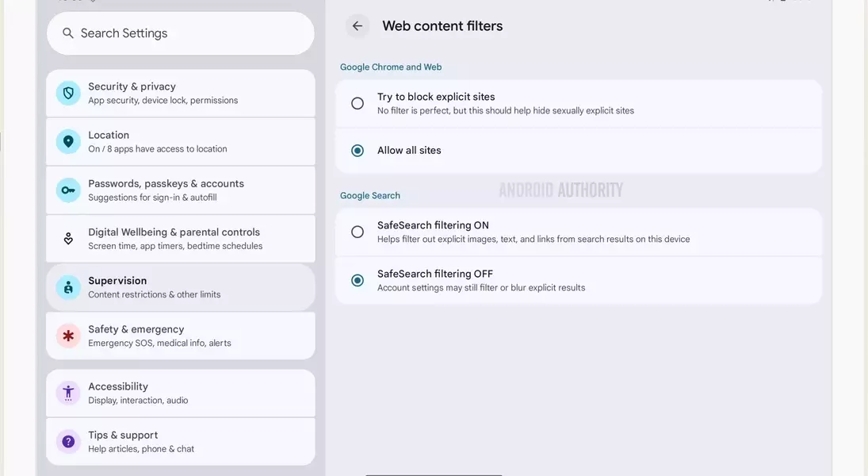Open the Accessibility settings entry
Screen dimensions: 868x476
tap(181, 393)
